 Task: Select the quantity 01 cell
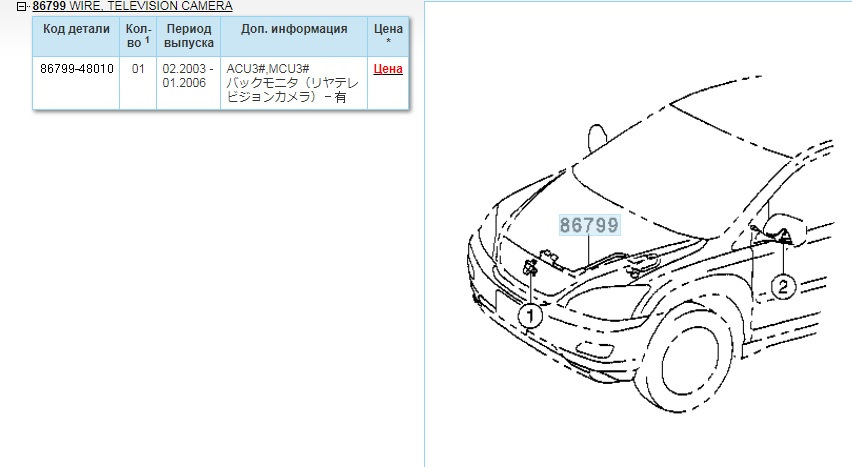coord(138,83)
